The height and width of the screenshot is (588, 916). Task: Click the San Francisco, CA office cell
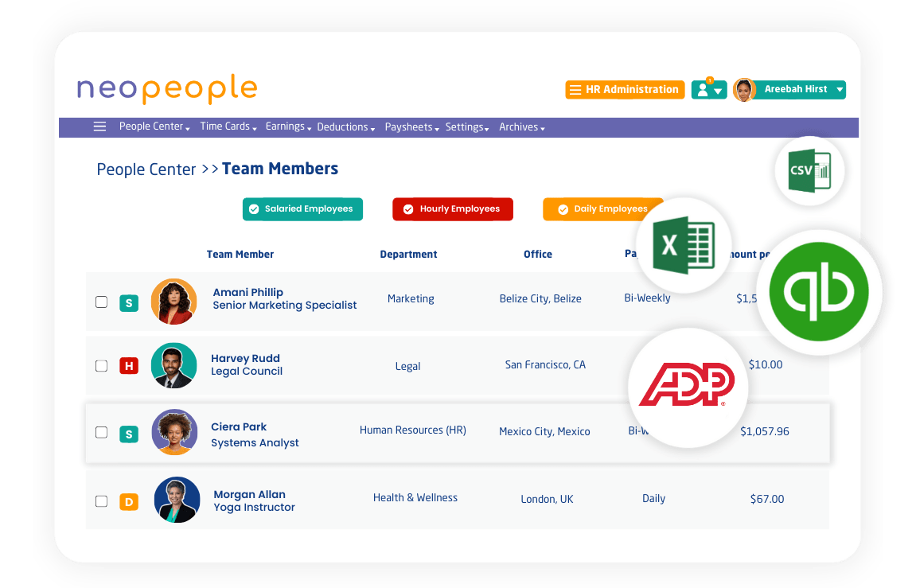(x=545, y=365)
